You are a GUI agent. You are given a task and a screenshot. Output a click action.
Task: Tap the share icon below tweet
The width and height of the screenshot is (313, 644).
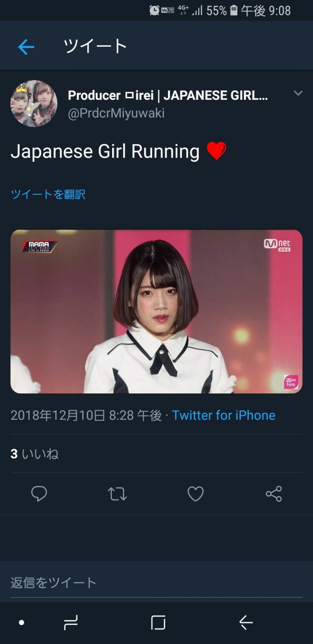(x=274, y=494)
